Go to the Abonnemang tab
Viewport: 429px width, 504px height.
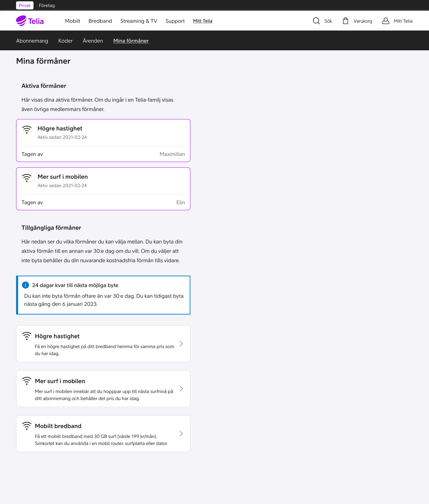32,41
